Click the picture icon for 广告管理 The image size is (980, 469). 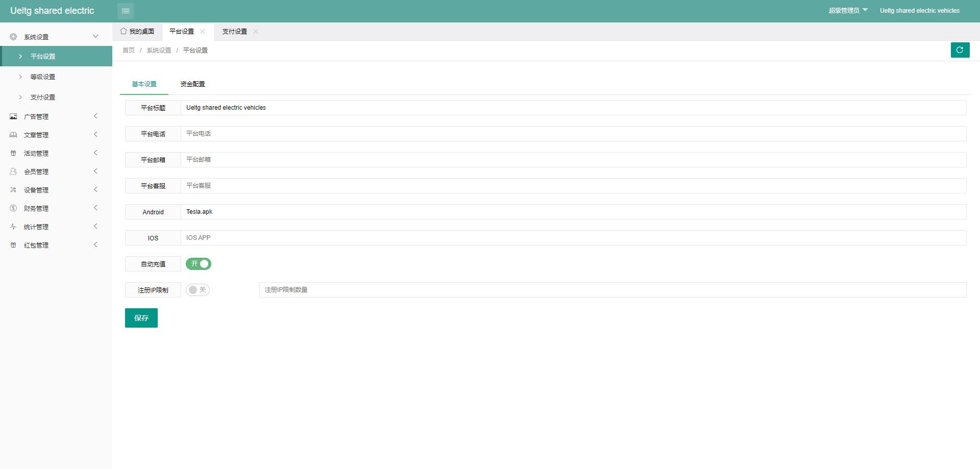click(x=13, y=116)
